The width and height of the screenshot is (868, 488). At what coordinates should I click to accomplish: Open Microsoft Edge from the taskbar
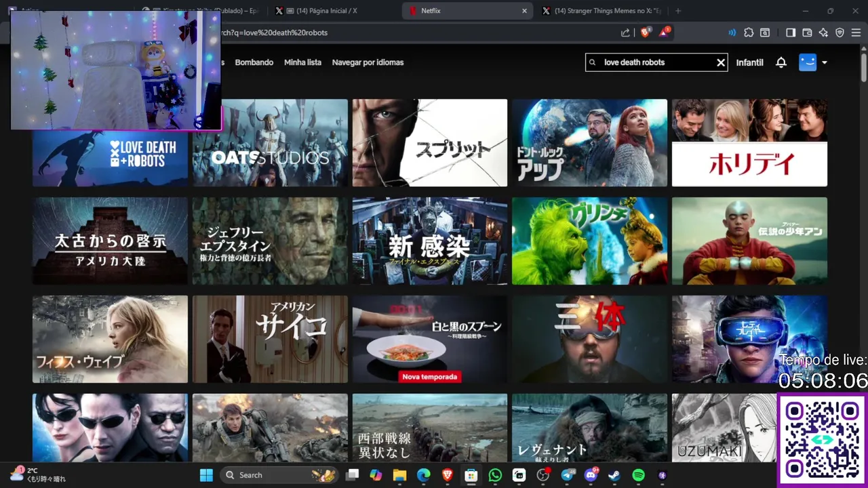point(423,475)
